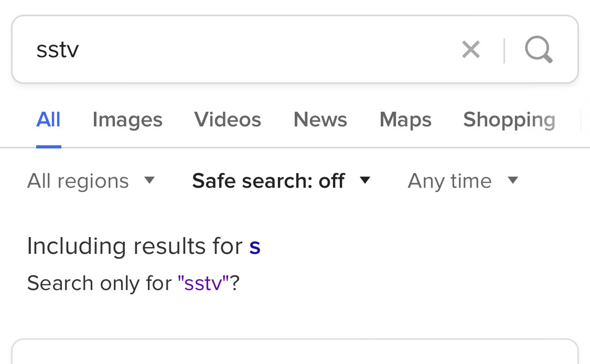Screen dimensions: 590x364
Task: Go to the Videos tab
Action: pyautogui.click(x=228, y=120)
